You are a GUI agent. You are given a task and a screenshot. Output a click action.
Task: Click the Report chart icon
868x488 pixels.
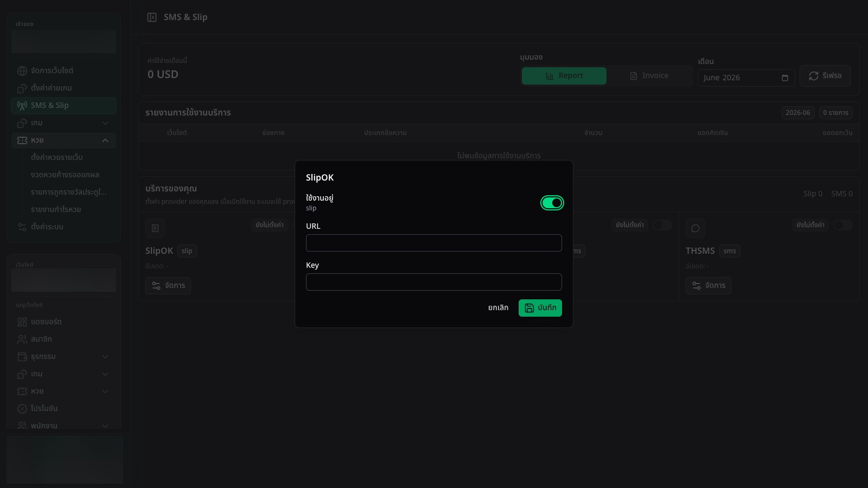click(550, 76)
